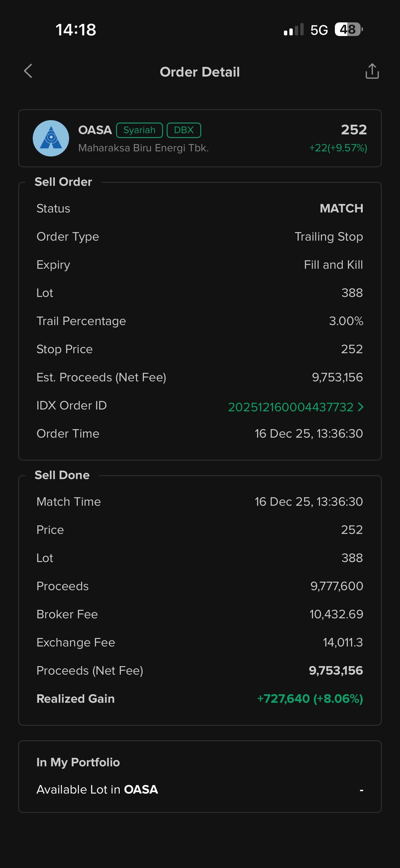400x868 pixels.
Task: Tap the 252 current price
Action: pyautogui.click(x=353, y=130)
